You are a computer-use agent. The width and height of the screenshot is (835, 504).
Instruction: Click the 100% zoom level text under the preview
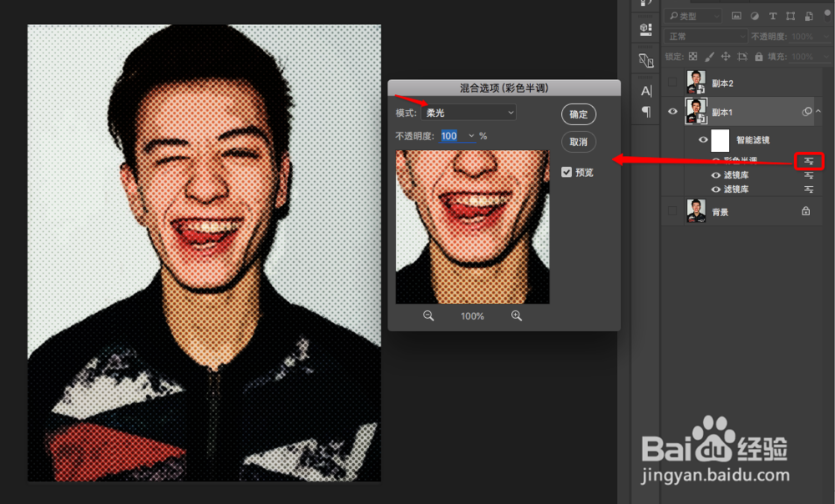pos(473,316)
